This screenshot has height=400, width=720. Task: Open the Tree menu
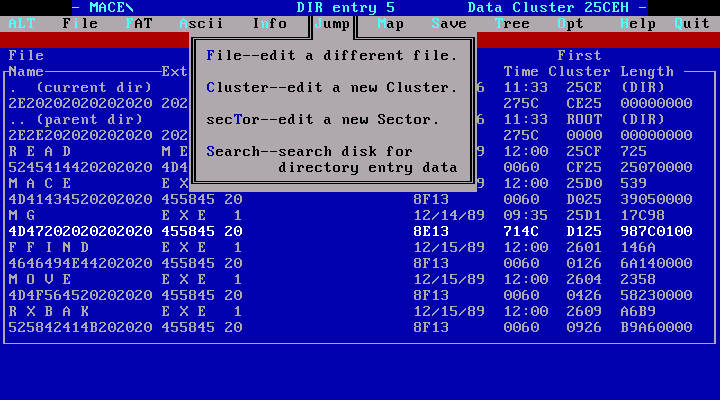tap(512, 23)
